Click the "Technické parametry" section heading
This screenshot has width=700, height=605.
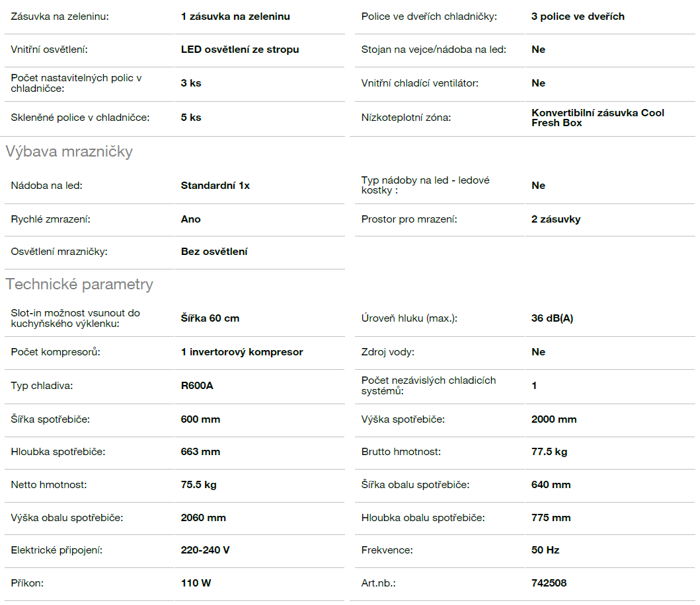click(79, 285)
